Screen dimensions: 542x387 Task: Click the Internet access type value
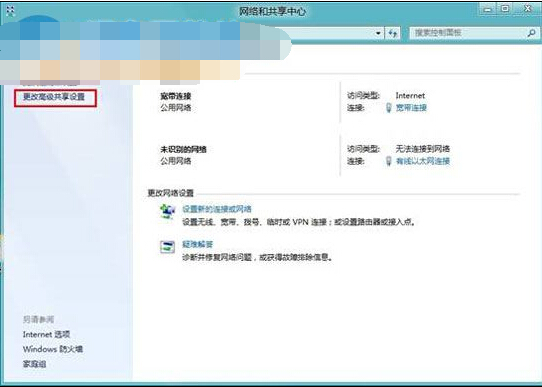(410, 96)
